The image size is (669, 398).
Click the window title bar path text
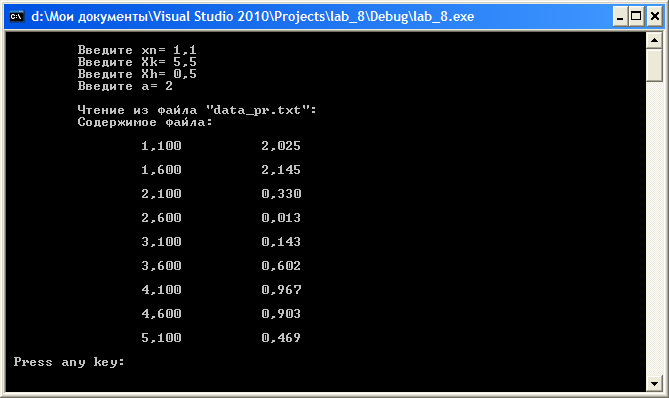click(253, 17)
